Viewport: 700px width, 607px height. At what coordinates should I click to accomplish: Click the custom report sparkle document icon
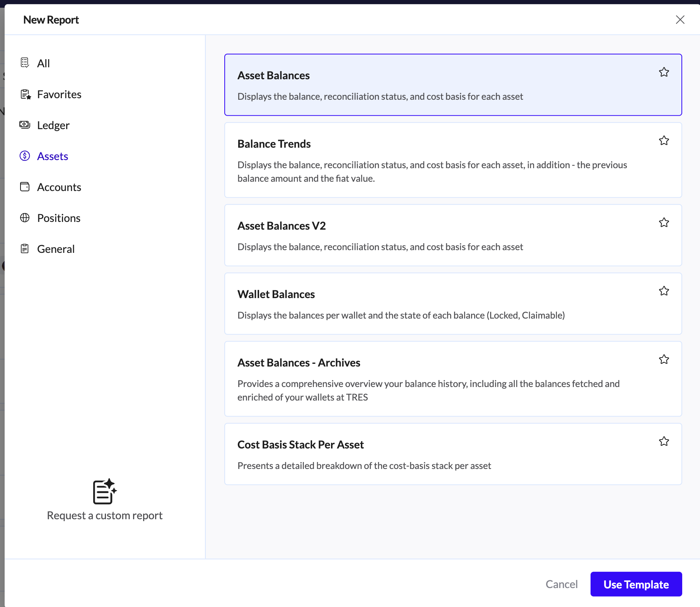pyautogui.click(x=104, y=491)
